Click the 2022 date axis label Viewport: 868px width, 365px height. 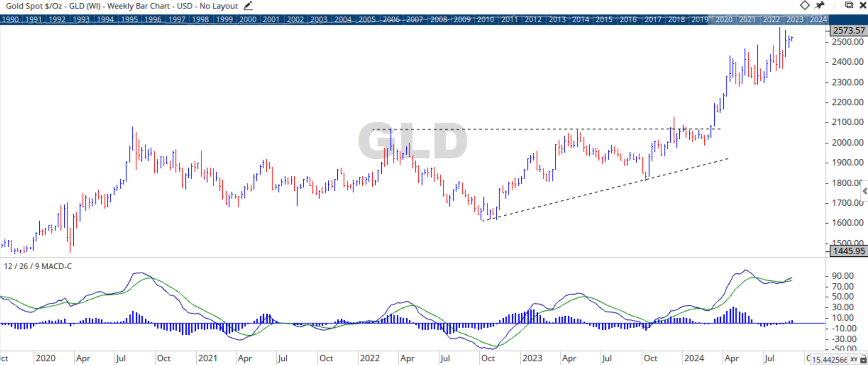tap(369, 358)
